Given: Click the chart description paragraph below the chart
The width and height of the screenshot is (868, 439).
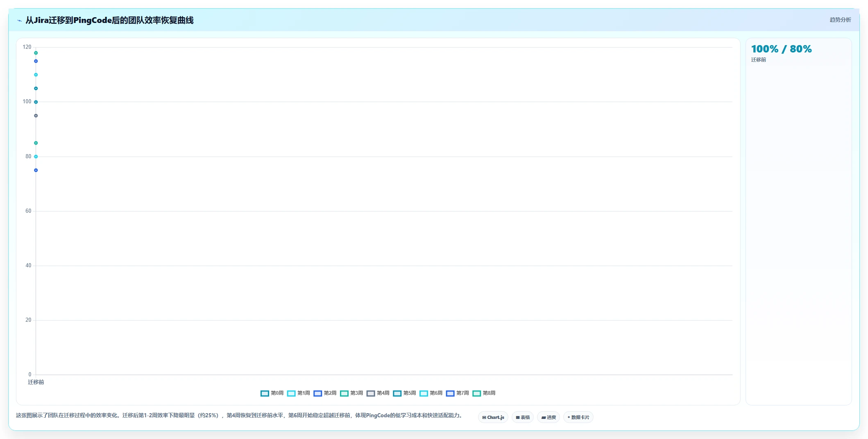Looking at the screenshot, I should (x=240, y=416).
